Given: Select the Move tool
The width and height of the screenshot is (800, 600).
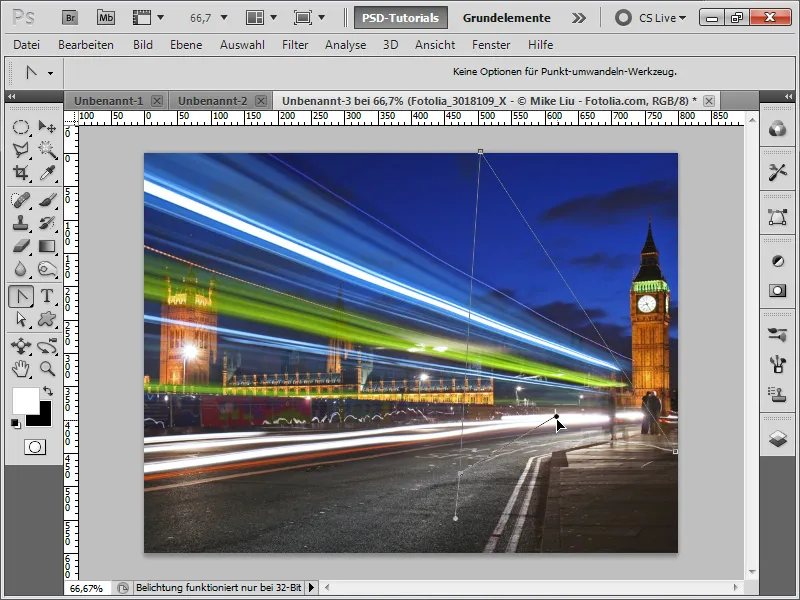Looking at the screenshot, I should coord(47,127).
